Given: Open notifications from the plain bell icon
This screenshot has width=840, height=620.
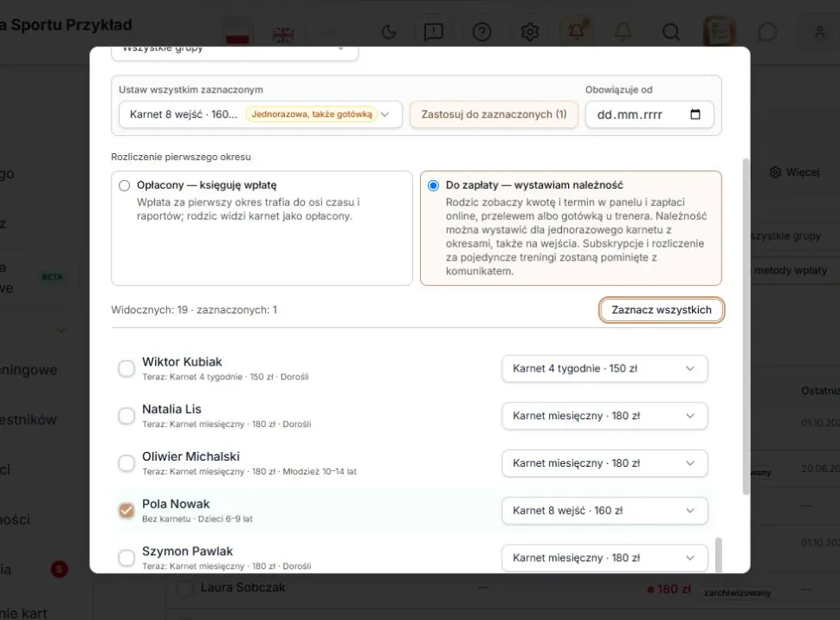Looking at the screenshot, I should pos(623,32).
